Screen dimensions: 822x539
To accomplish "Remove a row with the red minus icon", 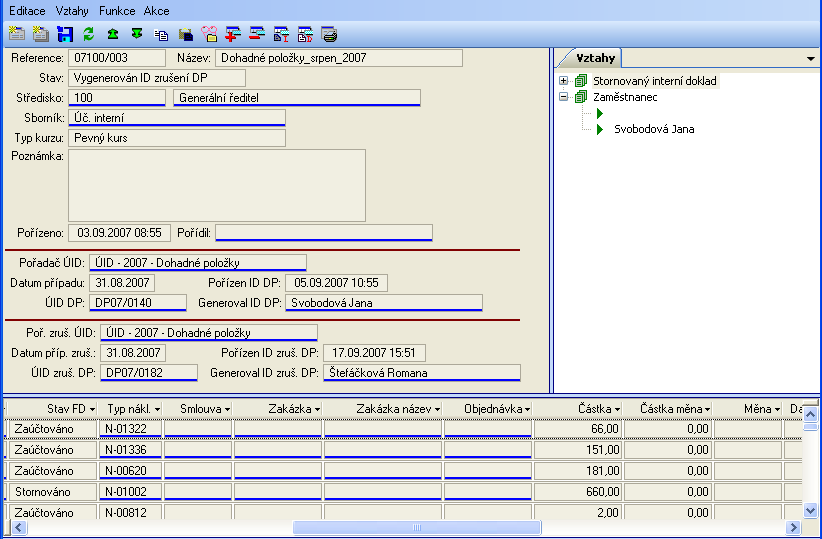I will [x=257, y=34].
